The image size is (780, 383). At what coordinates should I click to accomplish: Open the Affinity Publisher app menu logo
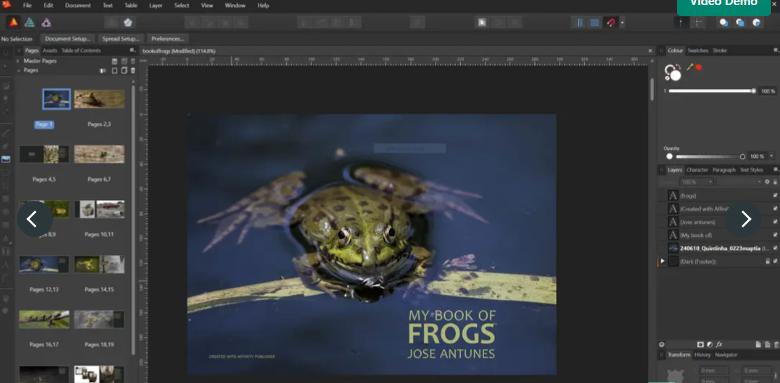(6, 5)
